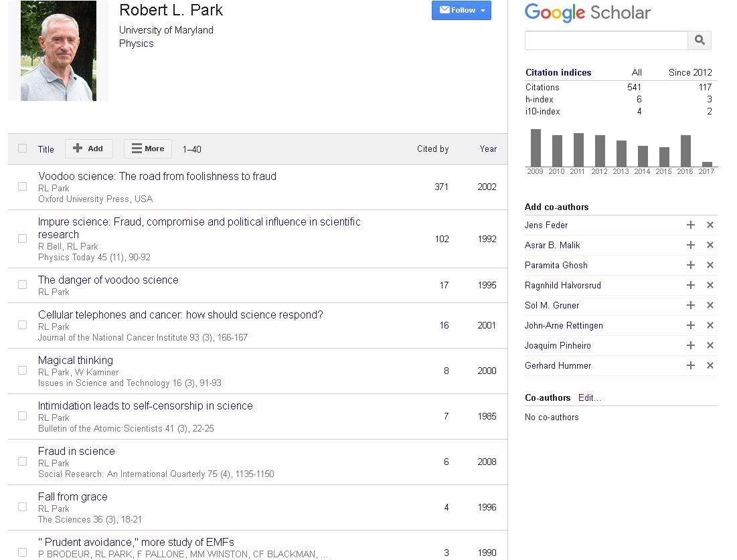Open Paramita Ghosh profile link
This screenshot has width=737, height=560.
coord(556,265)
